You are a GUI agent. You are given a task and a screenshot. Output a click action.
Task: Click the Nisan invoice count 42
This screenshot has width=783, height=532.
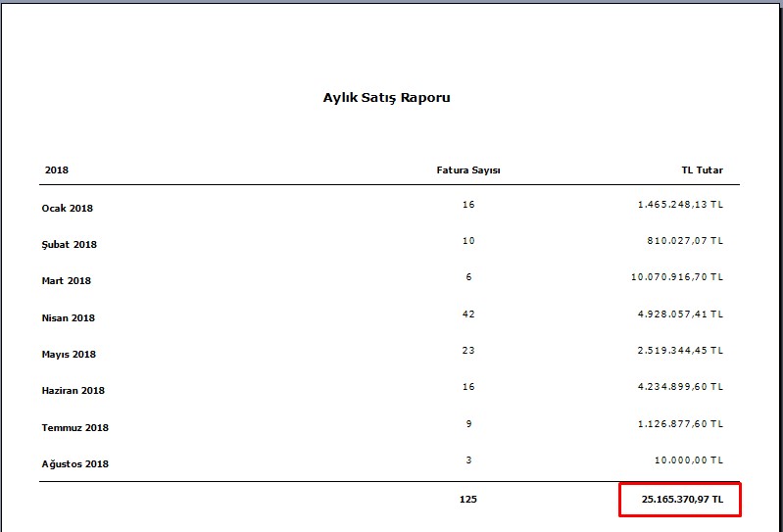click(468, 314)
